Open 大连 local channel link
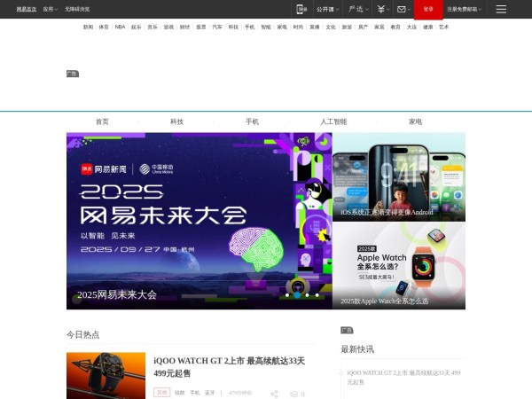This screenshot has width=532, height=399. (x=411, y=27)
